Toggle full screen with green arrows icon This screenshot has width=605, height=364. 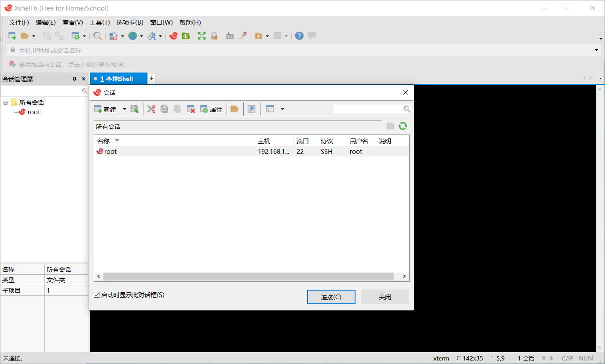pyautogui.click(x=202, y=36)
